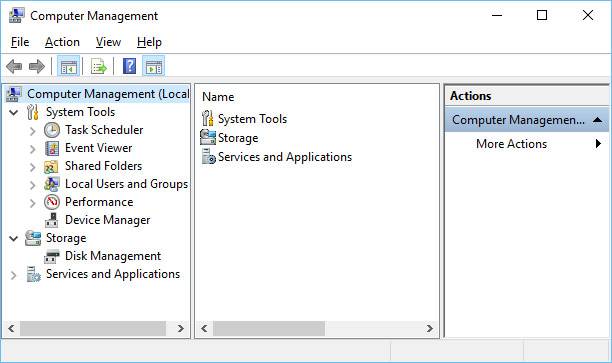
Task: Maximize the Computer Management window
Action: [x=542, y=15]
